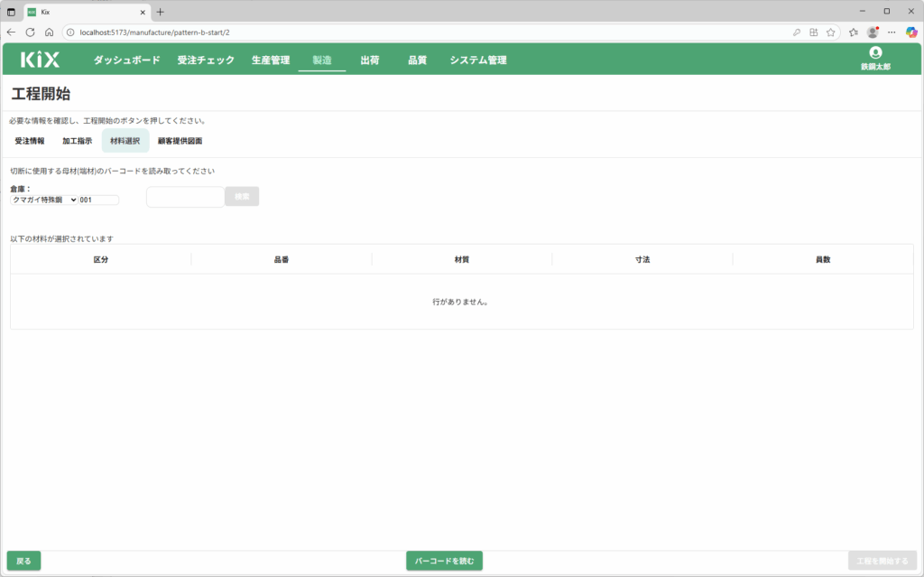This screenshot has height=577, width=924.
Task: Open the 生産管理 menu
Action: [x=270, y=60]
